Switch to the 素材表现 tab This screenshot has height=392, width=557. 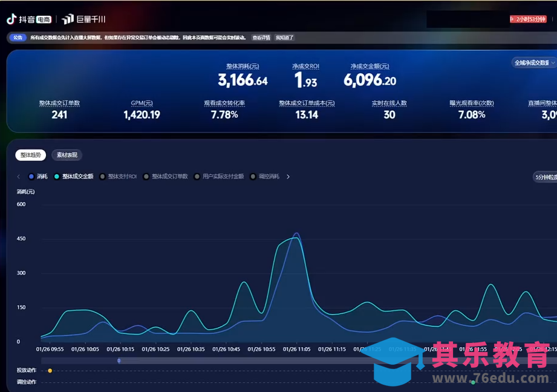pos(67,155)
